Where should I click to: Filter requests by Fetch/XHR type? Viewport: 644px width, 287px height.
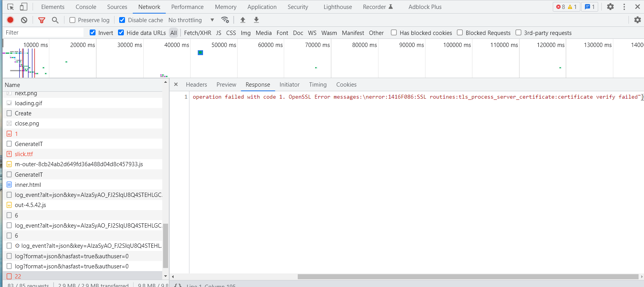pyautogui.click(x=198, y=33)
